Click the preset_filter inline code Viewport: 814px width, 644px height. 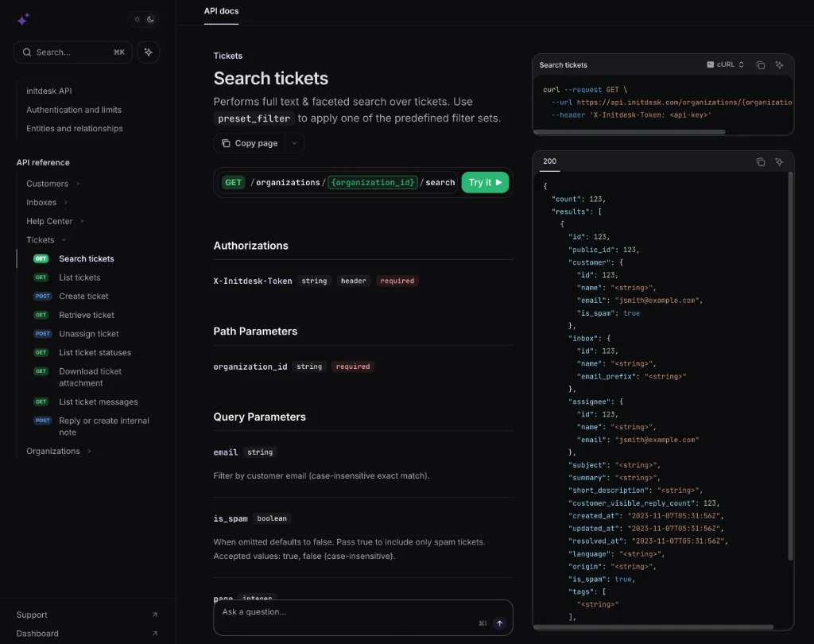[x=254, y=118]
